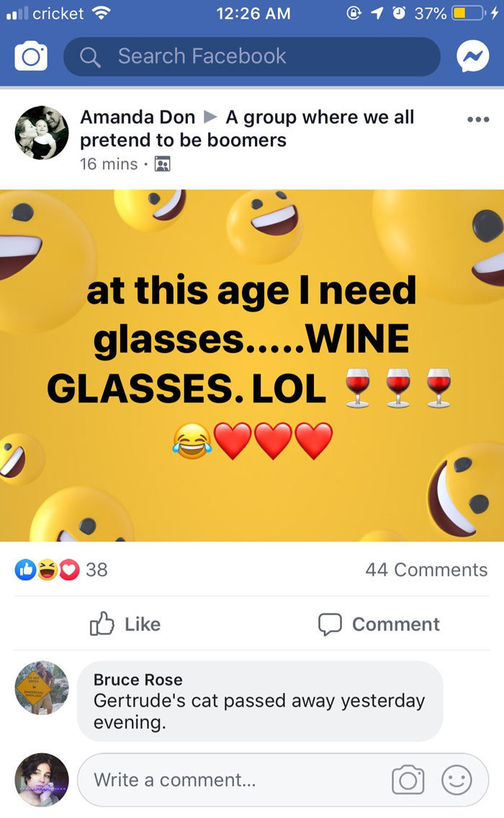This screenshot has height=818, width=504.
Task: Tap the group privacy icon beside 16 mins
Action: (x=162, y=164)
